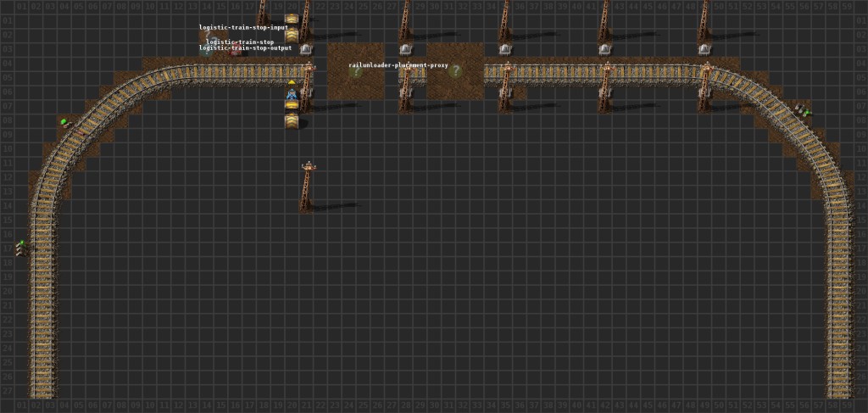Select the yellow chest in row 02
868x413 pixels.
pos(292,36)
